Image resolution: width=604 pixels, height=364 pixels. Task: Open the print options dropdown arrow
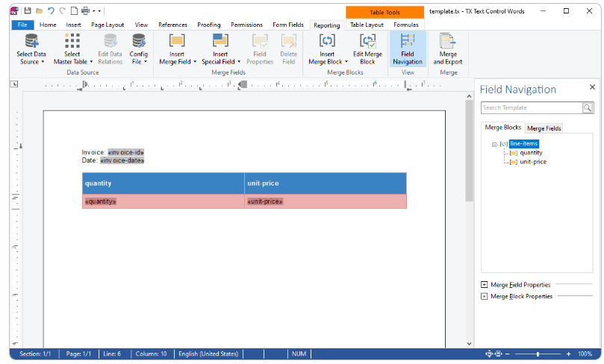pyautogui.click(x=93, y=11)
